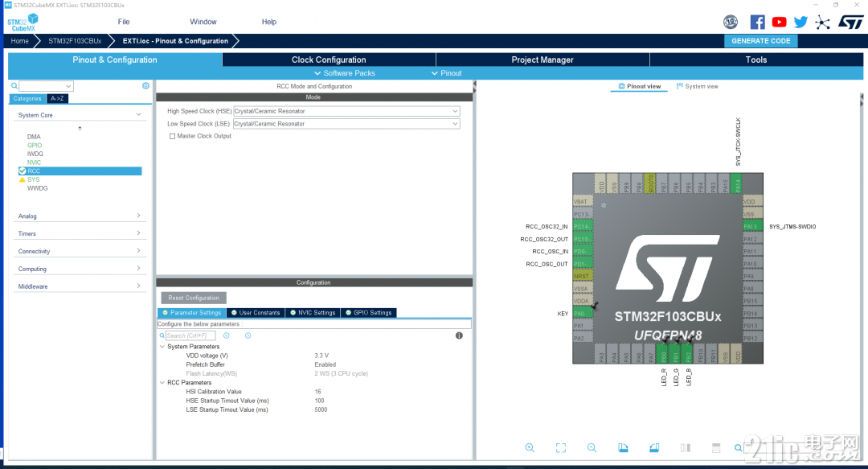868x469 pixels.
Task: Click the ST community network icon
Action: pyautogui.click(x=823, y=23)
